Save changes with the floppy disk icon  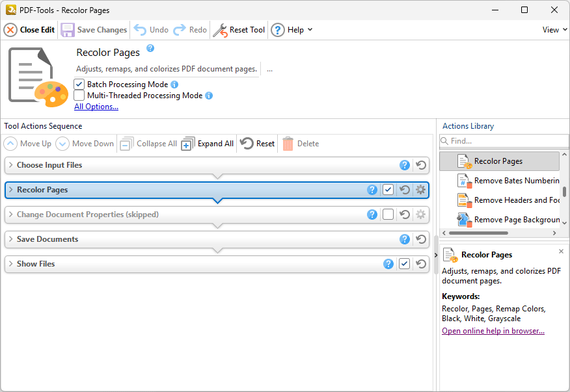click(x=67, y=30)
